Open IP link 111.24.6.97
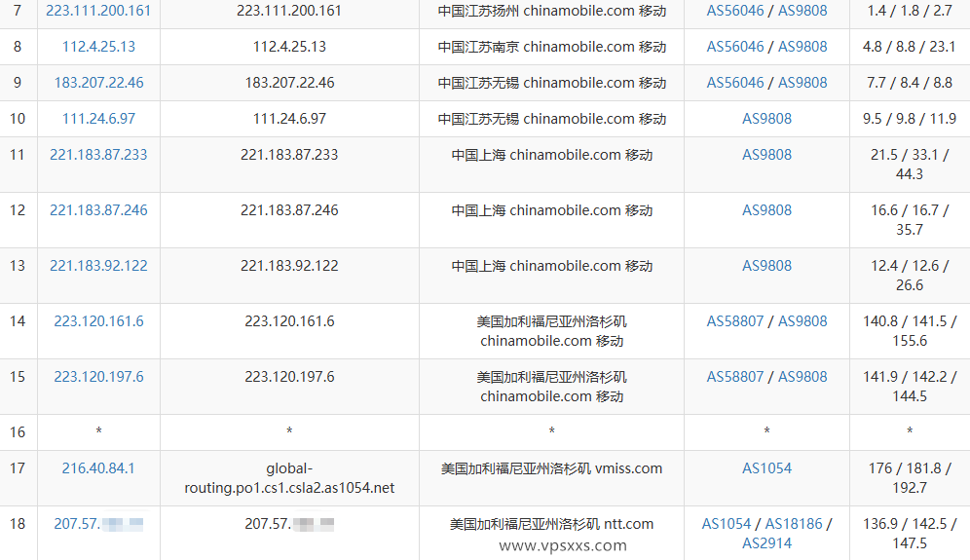 pos(98,118)
